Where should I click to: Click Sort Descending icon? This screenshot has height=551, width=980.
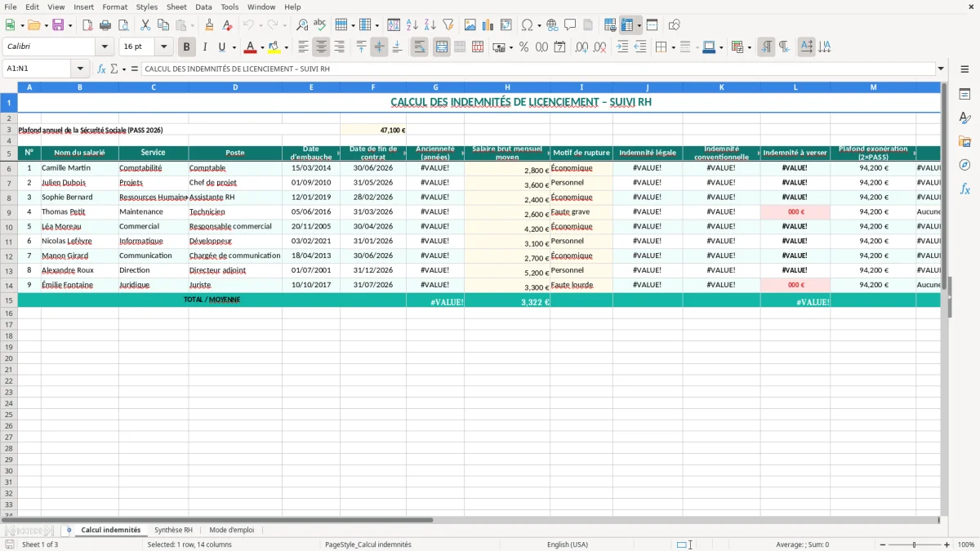[x=430, y=25]
